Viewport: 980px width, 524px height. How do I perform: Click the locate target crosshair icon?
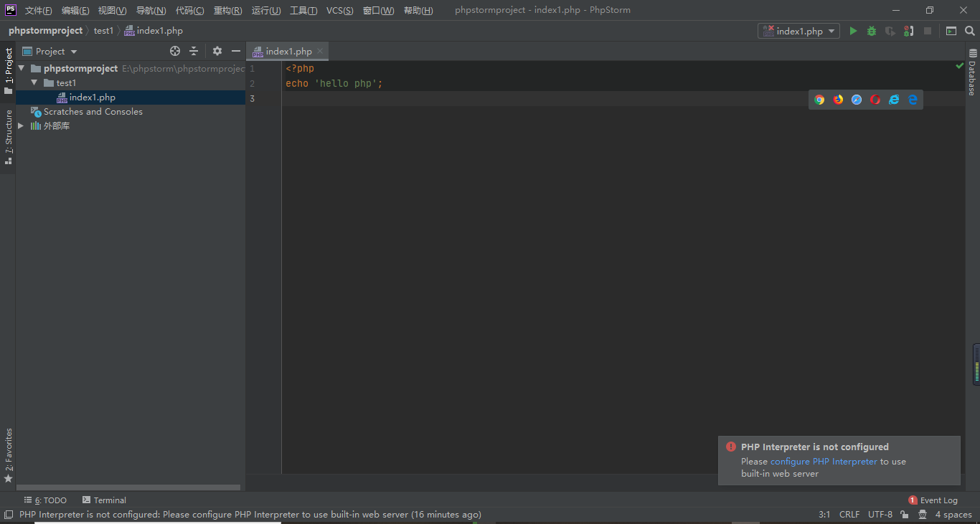click(174, 51)
